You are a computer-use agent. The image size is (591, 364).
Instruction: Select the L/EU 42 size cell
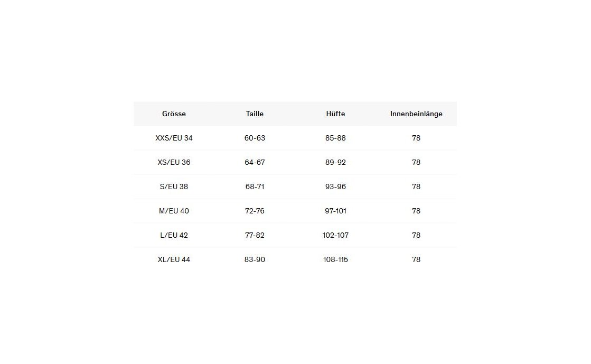[x=174, y=235]
